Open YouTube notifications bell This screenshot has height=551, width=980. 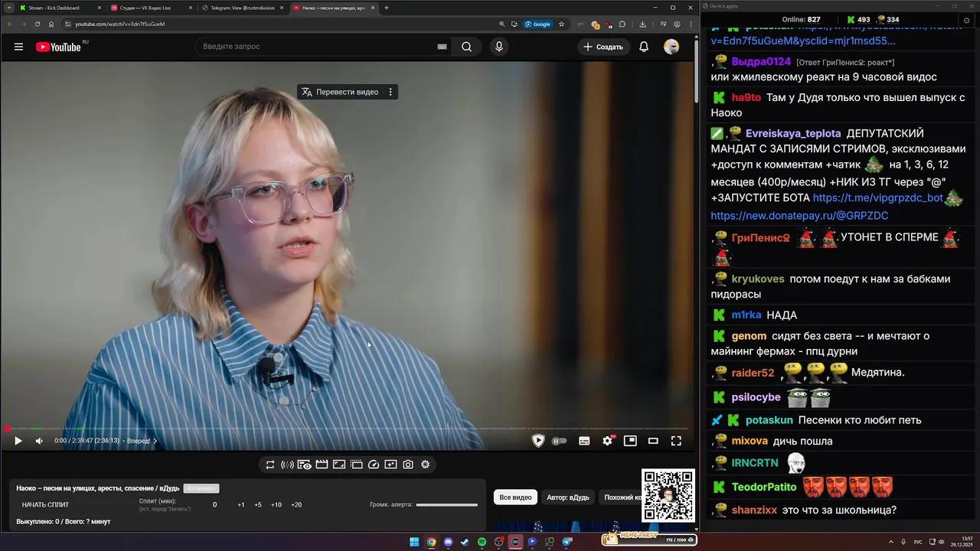point(644,47)
